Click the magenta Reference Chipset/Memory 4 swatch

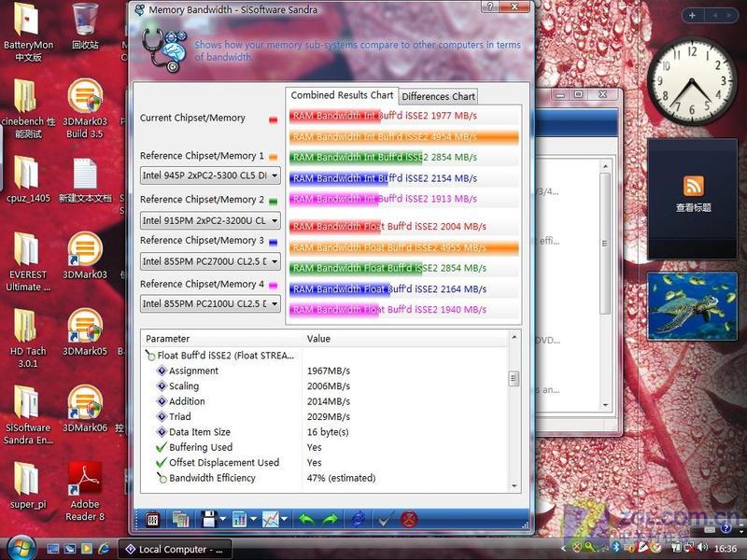[273, 286]
